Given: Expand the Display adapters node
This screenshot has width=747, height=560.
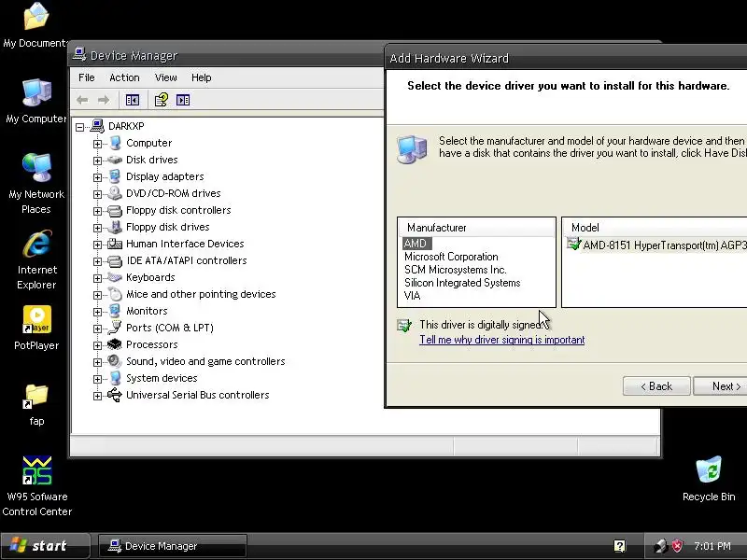Looking at the screenshot, I should [98, 177].
